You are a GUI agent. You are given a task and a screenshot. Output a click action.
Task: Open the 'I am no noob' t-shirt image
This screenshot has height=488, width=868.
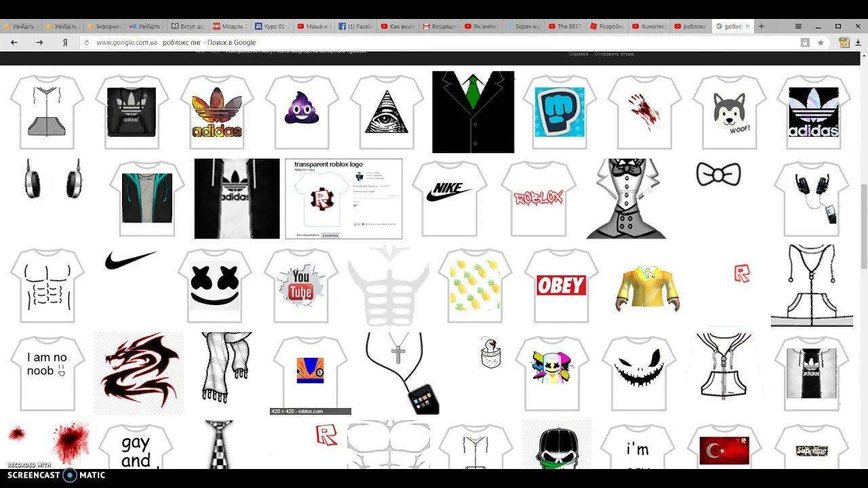tap(47, 373)
